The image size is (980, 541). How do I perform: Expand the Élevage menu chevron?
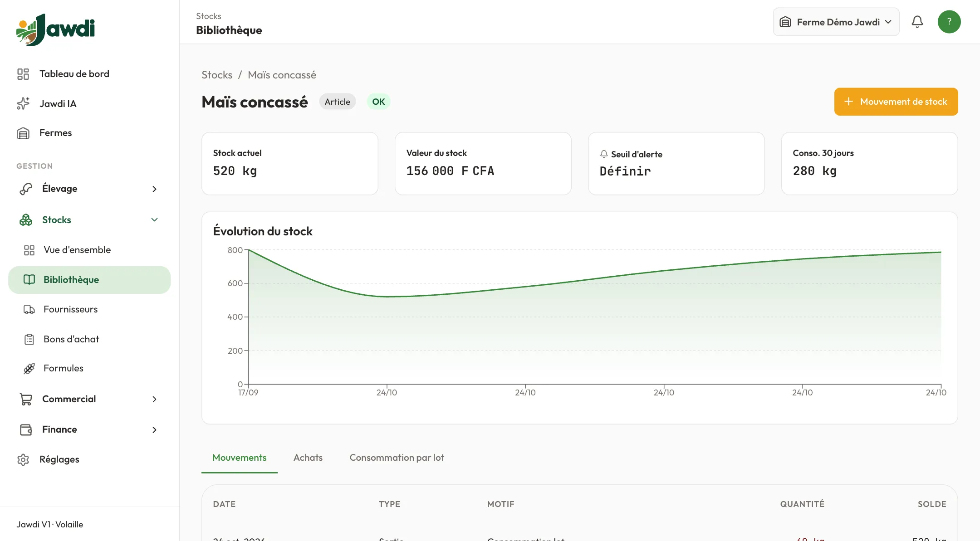tap(154, 189)
